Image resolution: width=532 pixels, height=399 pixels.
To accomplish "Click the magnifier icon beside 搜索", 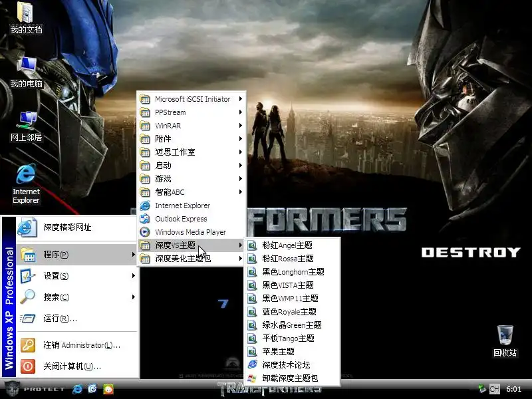I will [28, 297].
